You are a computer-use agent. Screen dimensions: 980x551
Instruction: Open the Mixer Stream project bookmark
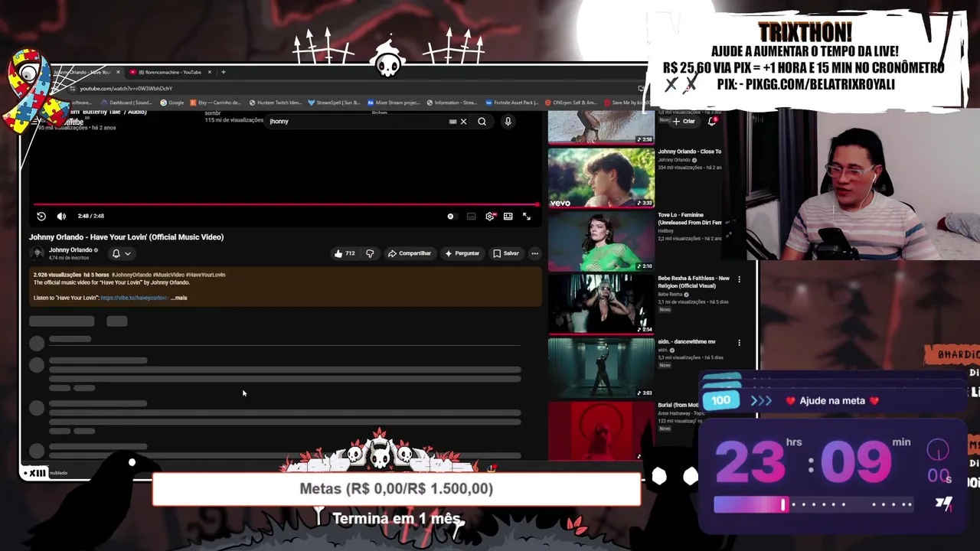point(394,103)
